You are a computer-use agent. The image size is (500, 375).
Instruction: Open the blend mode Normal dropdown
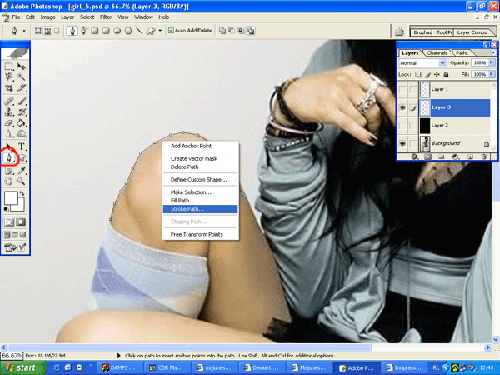(422, 63)
